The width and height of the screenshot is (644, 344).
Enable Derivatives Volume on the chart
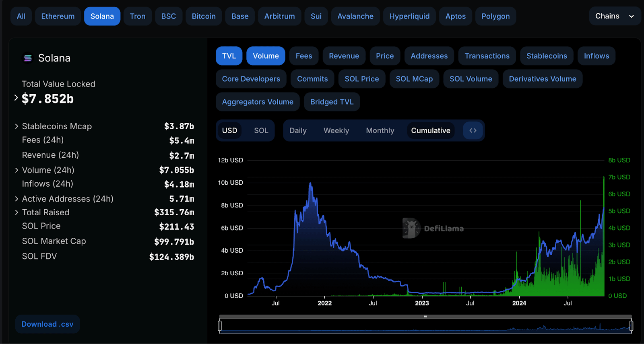[x=542, y=79]
